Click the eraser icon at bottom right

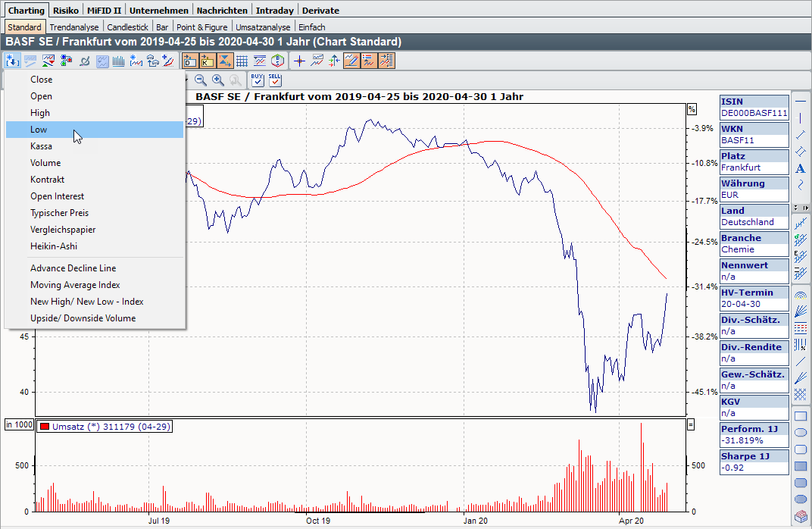coord(801,518)
